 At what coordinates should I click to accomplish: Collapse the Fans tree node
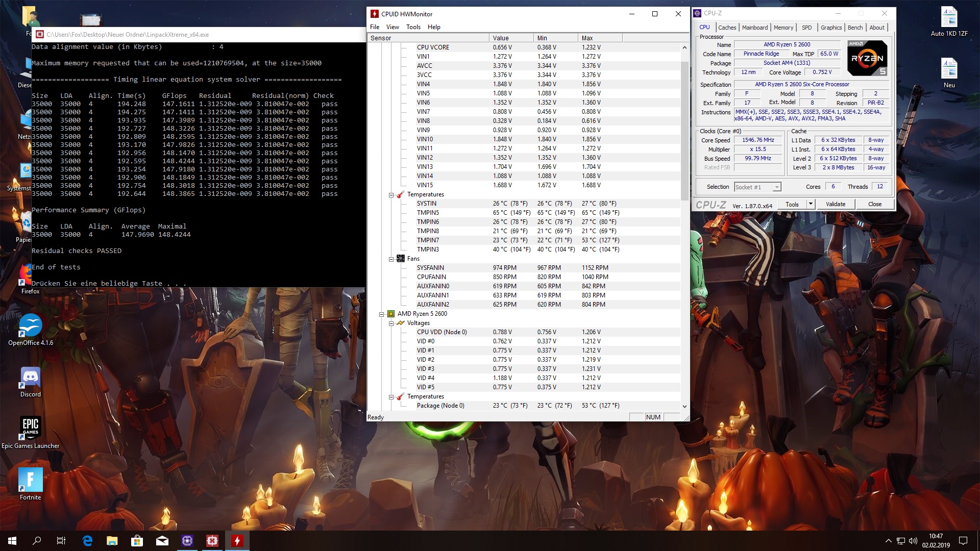coord(391,259)
